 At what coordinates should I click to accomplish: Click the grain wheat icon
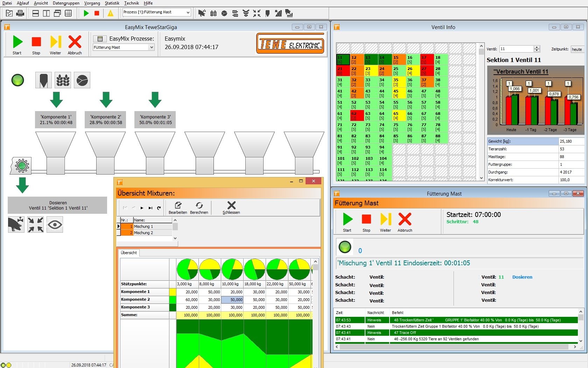(x=63, y=80)
